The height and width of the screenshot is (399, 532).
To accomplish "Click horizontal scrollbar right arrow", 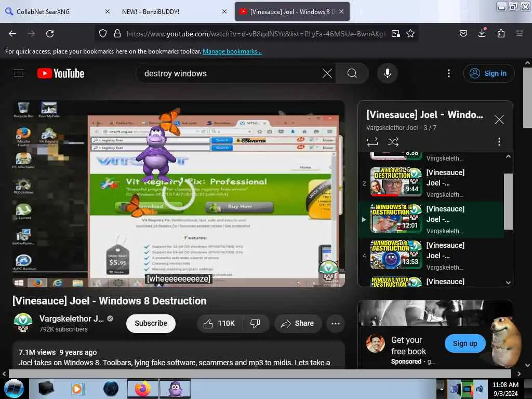I will coord(519,374).
